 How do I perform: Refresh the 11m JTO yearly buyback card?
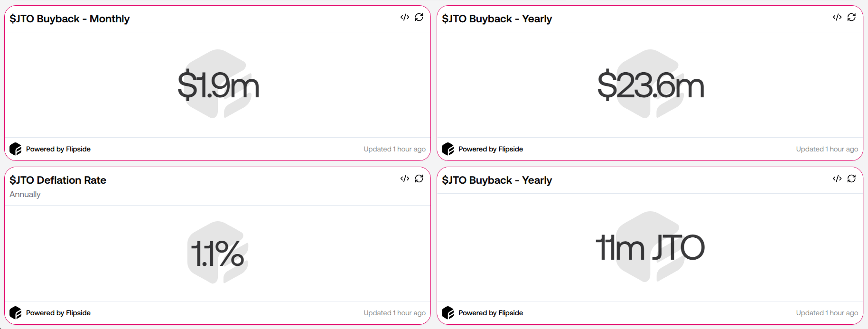coord(851,179)
